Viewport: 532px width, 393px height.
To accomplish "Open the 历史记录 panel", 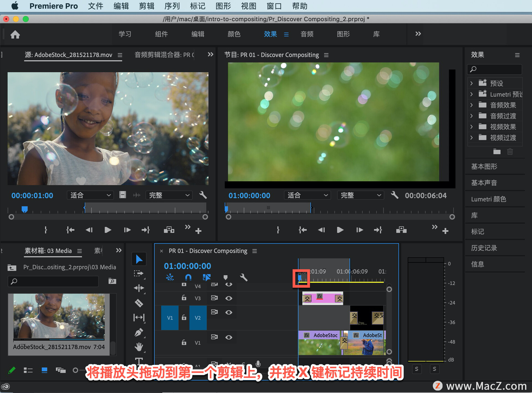I will click(484, 248).
